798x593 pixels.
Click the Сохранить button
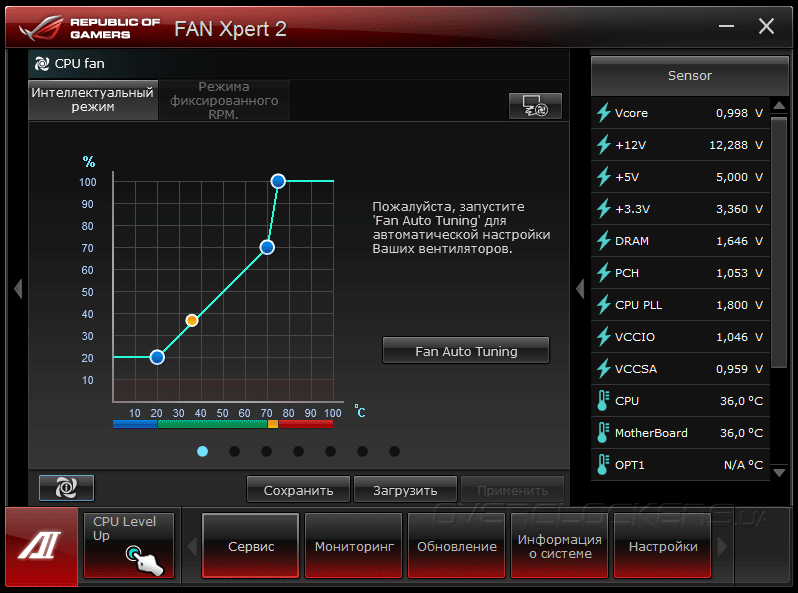tap(298, 490)
